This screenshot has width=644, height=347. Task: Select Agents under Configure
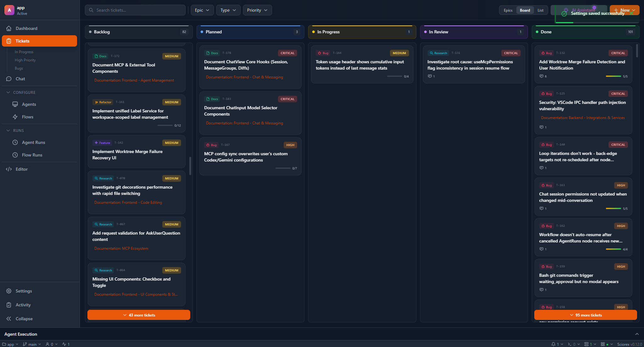[29, 104]
